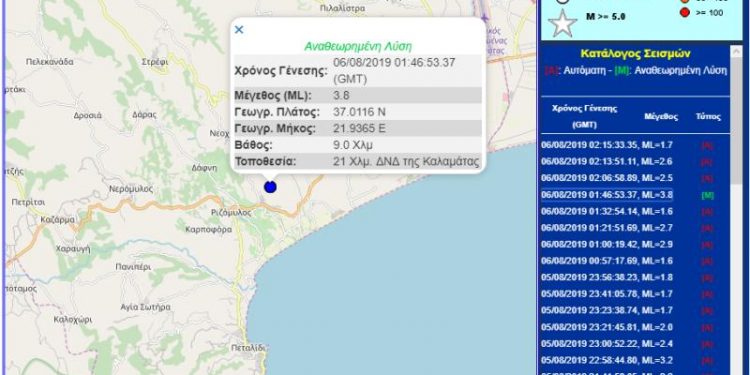750x375 pixels.
Task: Select the 06/08/2019 02:13:51.11 ML=2.6 entry
Action: point(607,162)
